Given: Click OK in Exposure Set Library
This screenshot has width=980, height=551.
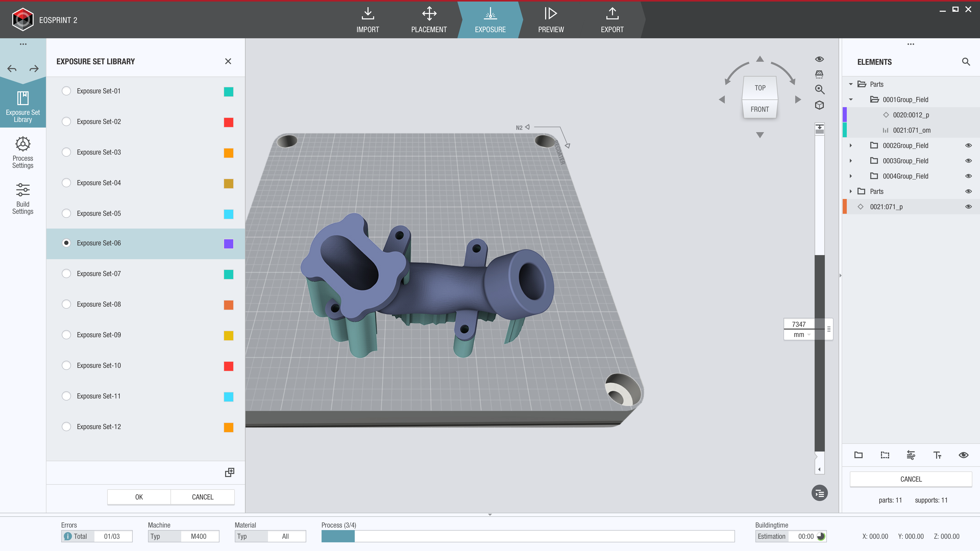Looking at the screenshot, I should click(x=139, y=497).
